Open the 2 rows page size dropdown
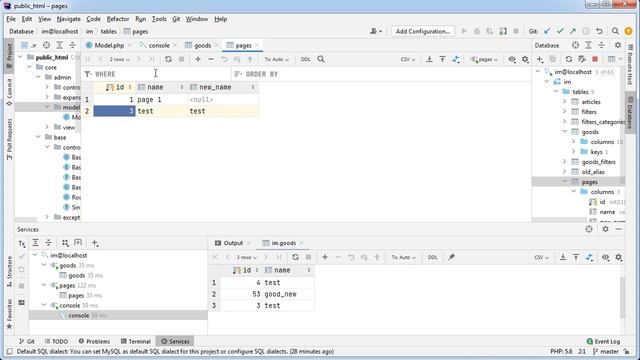Viewport: 640px width, 360px height. pos(120,59)
